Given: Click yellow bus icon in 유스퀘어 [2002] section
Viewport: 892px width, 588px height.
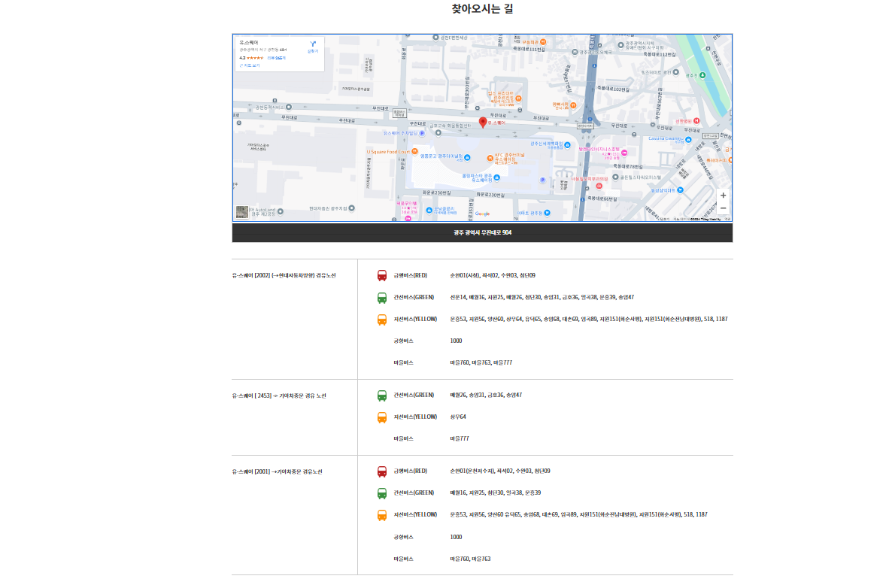Looking at the screenshot, I should [382, 320].
